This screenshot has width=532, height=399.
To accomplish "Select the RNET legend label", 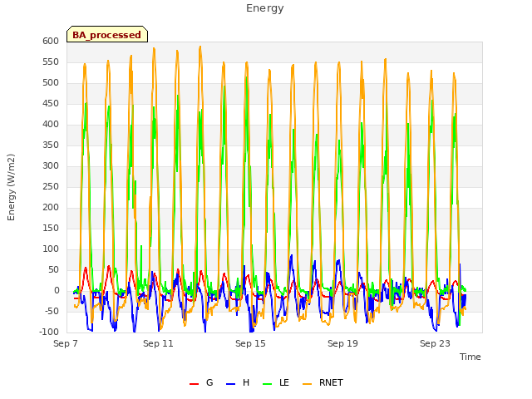I will click(x=331, y=382).
